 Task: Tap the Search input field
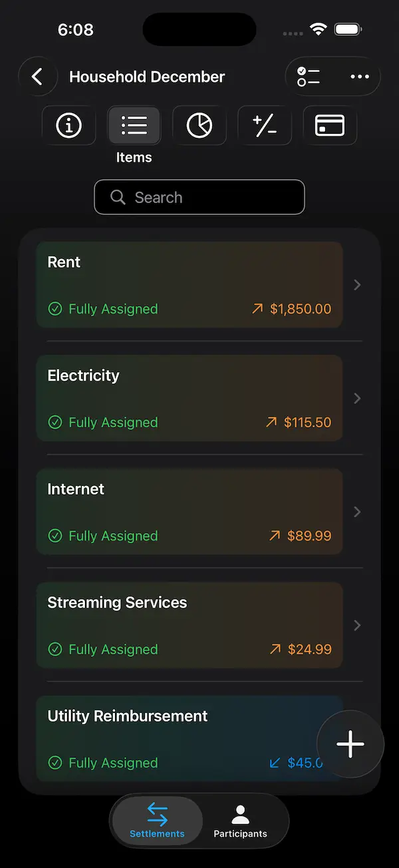[x=199, y=197]
